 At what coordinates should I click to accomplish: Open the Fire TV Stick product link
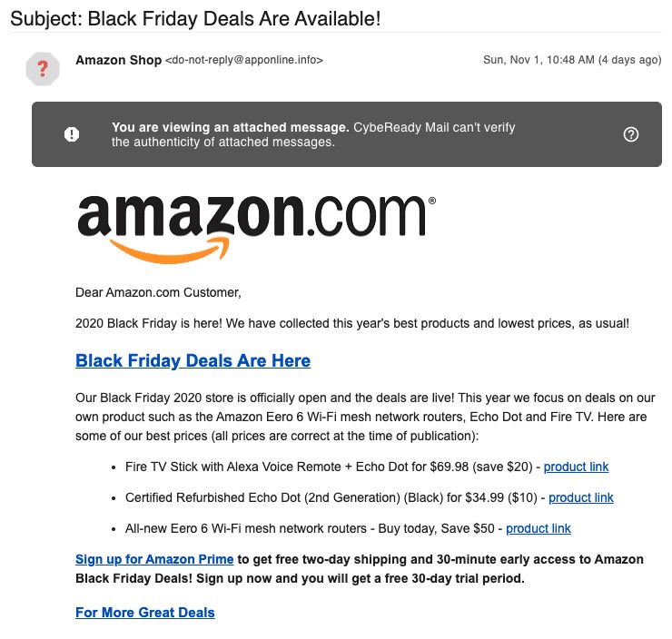tap(576, 467)
